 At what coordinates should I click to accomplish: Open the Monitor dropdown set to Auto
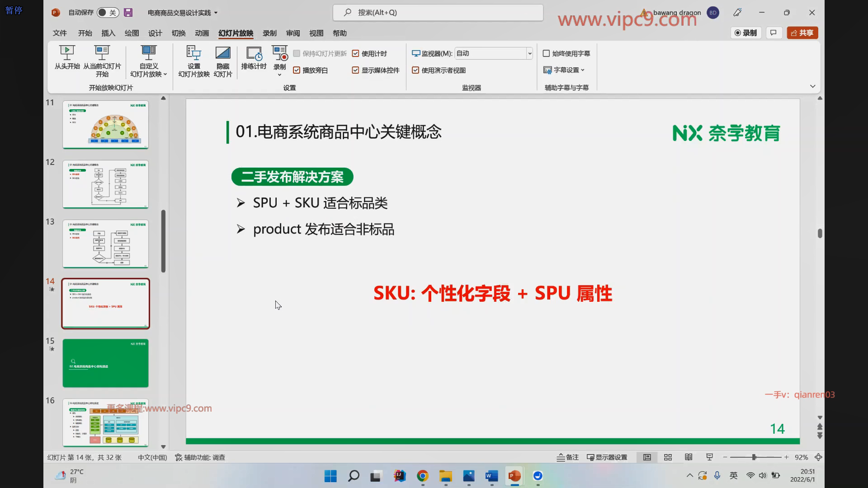[529, 53]
